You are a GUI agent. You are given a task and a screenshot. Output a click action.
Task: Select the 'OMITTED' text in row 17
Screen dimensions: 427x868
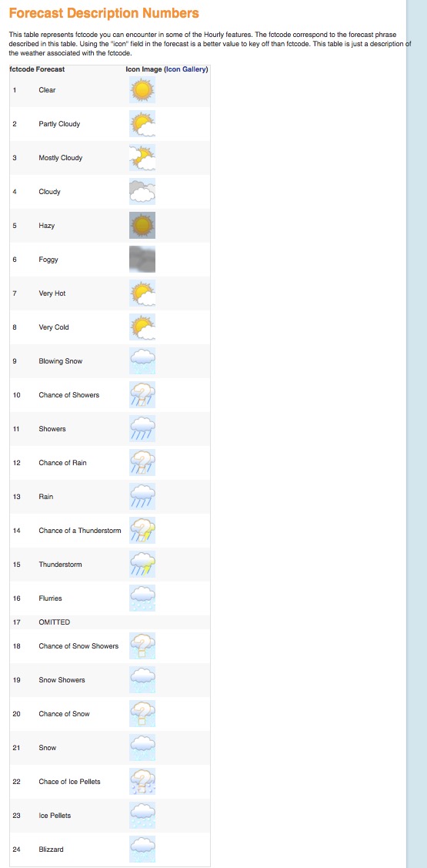pyautogui.click(x=54, y=622)
